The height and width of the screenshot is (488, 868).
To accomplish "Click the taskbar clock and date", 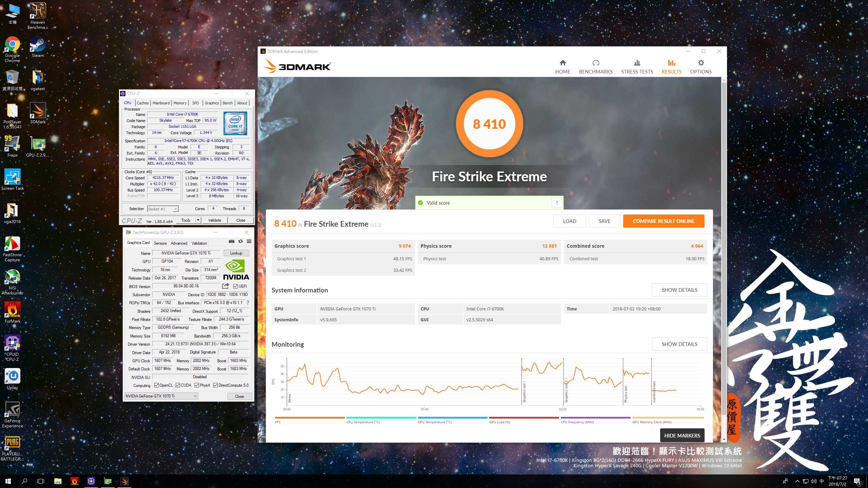I will click(x=837, y=481).
